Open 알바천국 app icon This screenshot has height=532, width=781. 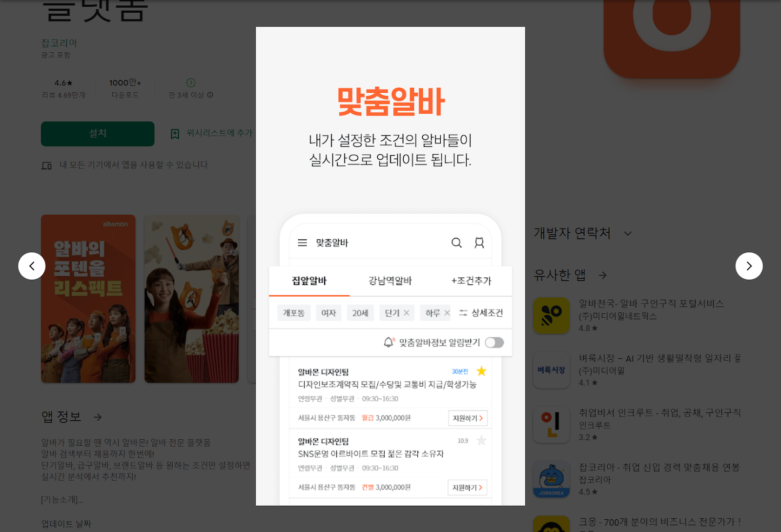(552, 316)
